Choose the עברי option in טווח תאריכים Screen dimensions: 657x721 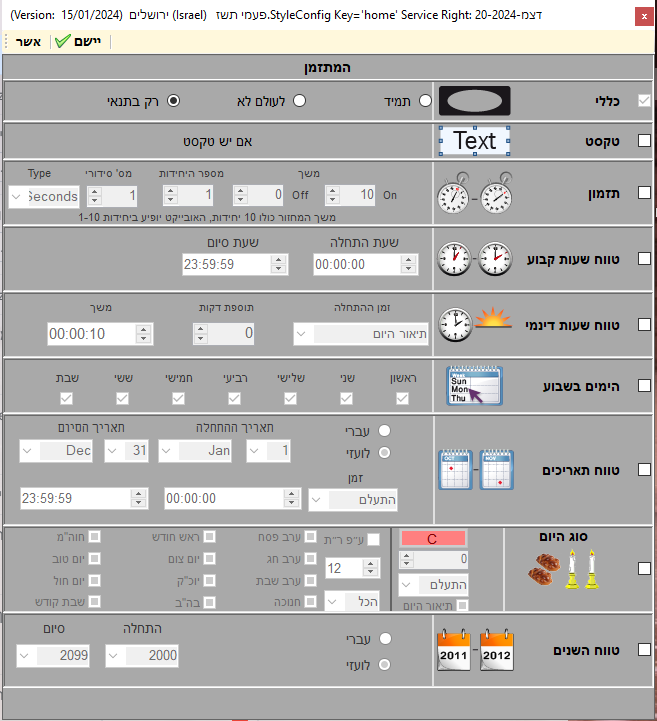pyautogui.click(x=383, y=430)
